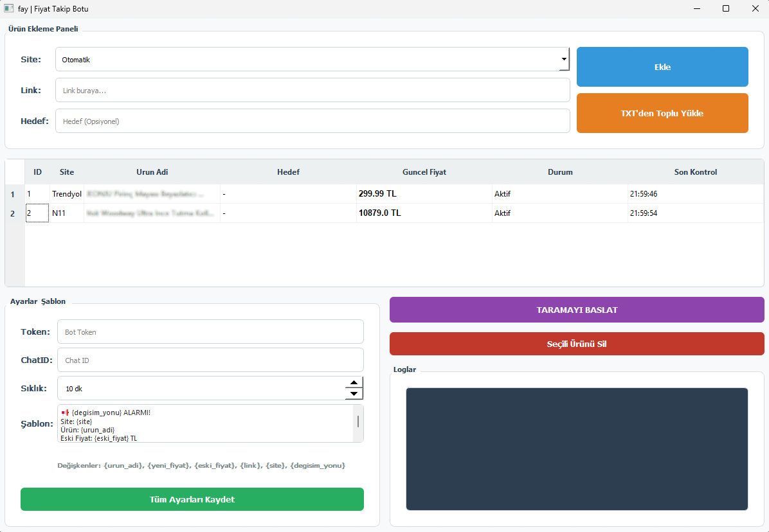Screen dimensions: 769x532
Task: Select row header number 2
Action: point(15,213)
